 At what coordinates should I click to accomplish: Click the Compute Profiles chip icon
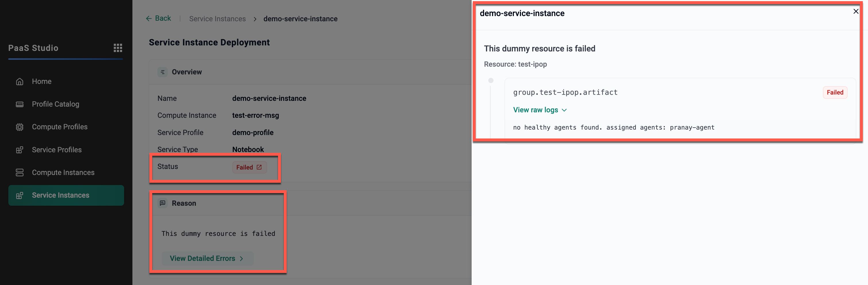[20, 127]
